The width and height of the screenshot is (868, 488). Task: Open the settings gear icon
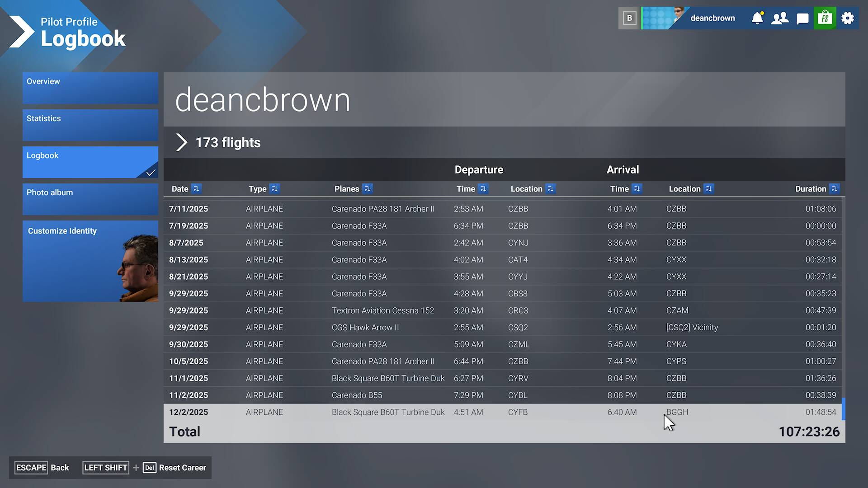click(848, 18)
